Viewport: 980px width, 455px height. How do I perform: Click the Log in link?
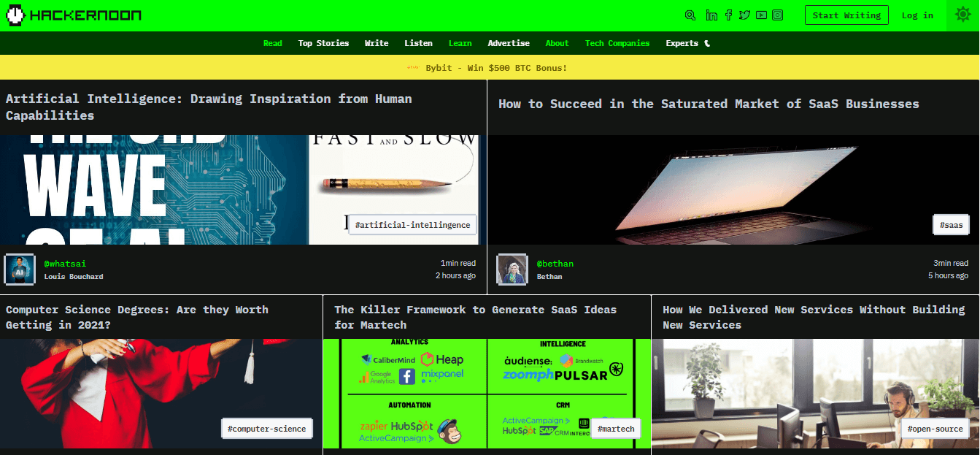coord(917,15)
